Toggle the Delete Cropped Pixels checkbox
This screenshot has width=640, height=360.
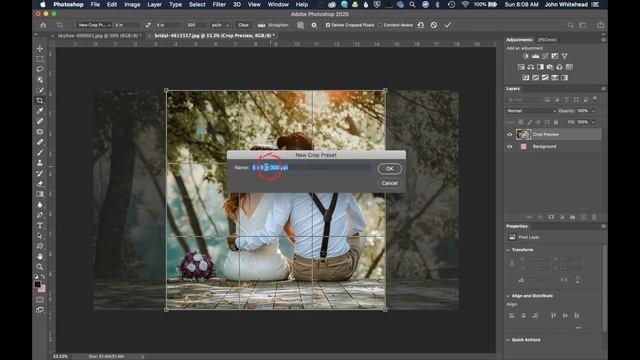328,25
